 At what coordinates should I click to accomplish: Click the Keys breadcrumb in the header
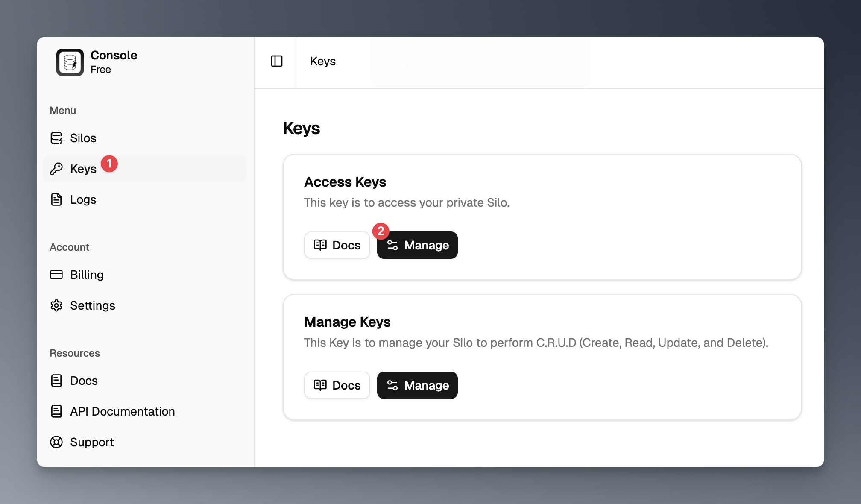click(x=323, y=61)
